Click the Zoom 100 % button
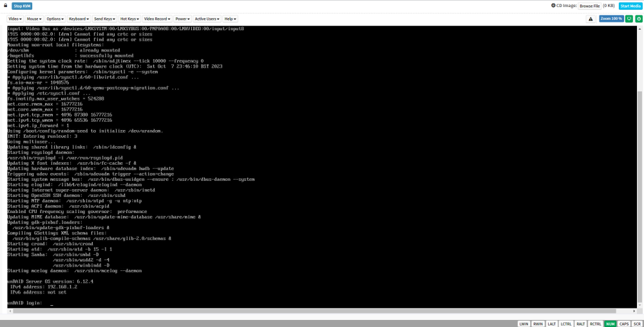Screen dimensions: 644x327 (611, 19)
